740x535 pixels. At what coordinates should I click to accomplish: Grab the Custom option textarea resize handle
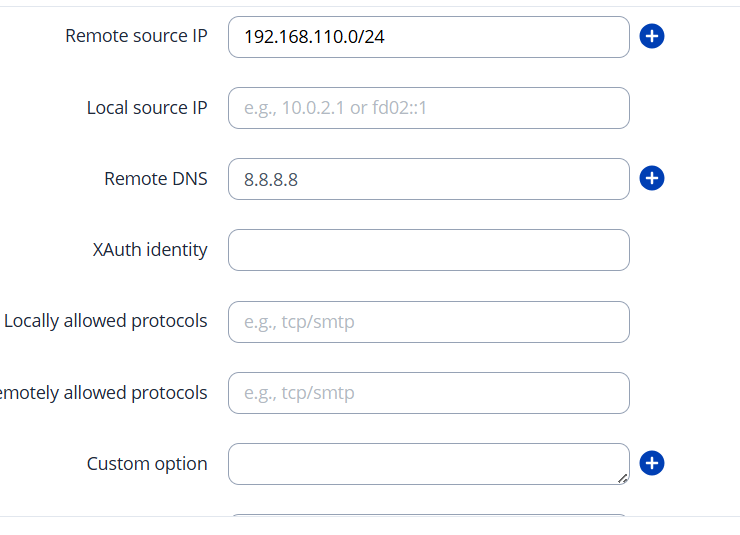tap(622, 478)
